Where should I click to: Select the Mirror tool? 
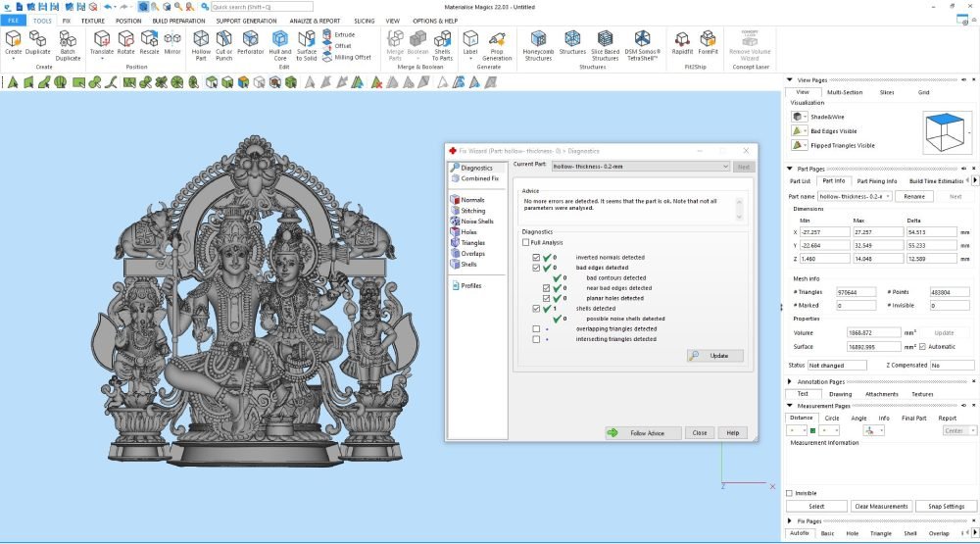pos(172,42)
